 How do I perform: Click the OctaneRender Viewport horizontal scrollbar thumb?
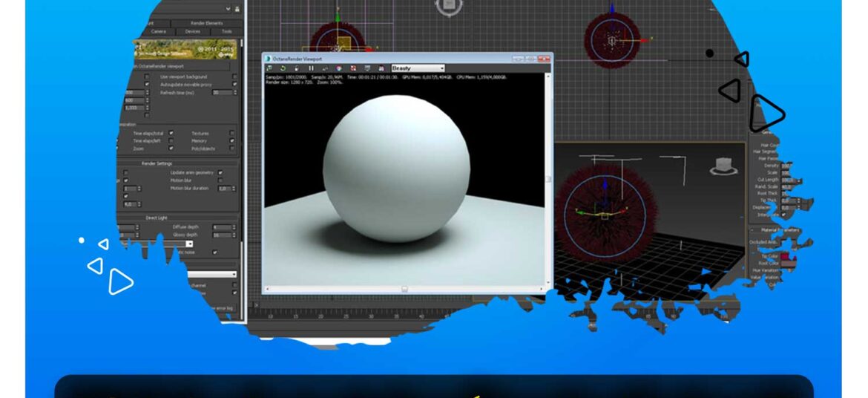tap(404, 289)
